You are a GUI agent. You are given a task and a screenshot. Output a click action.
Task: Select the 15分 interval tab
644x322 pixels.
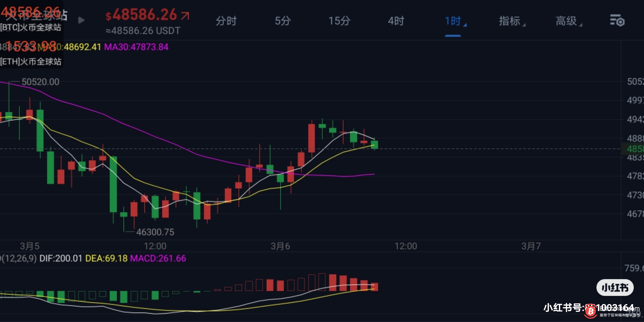[x=339, y=21]
